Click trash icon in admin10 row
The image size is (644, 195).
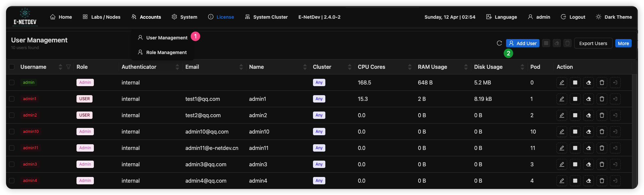[x=602, y=132]
